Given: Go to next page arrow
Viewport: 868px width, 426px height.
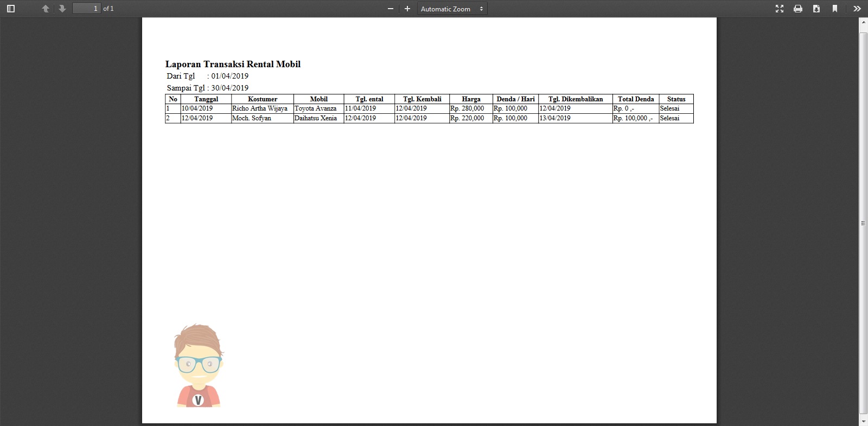Looking at the screenshot, I should click(x=62, y=9).
